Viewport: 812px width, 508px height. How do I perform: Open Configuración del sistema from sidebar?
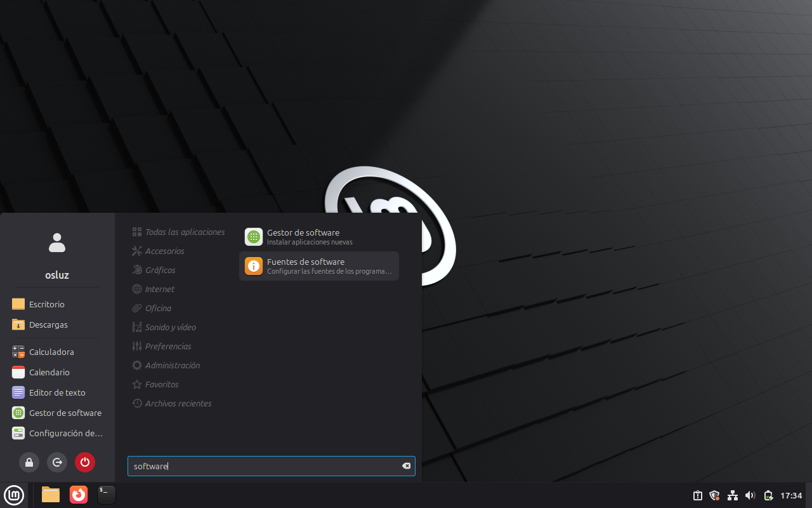(57, 433)
